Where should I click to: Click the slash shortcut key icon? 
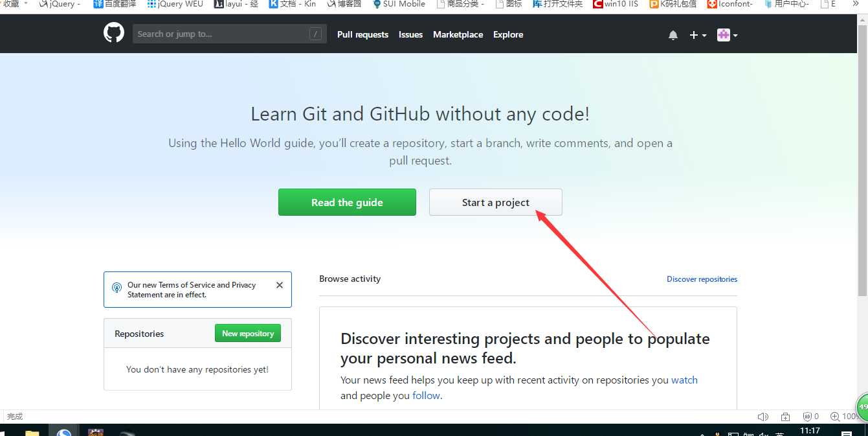315,34
